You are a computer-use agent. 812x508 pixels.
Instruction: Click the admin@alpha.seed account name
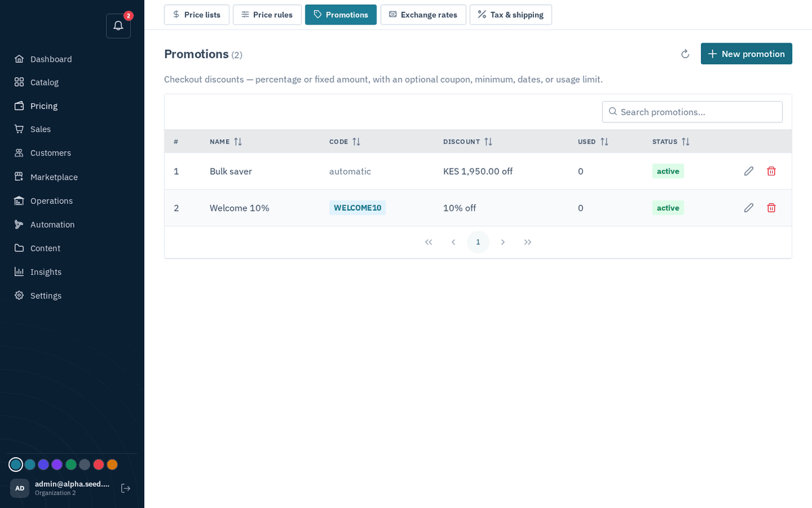(72, 484)
